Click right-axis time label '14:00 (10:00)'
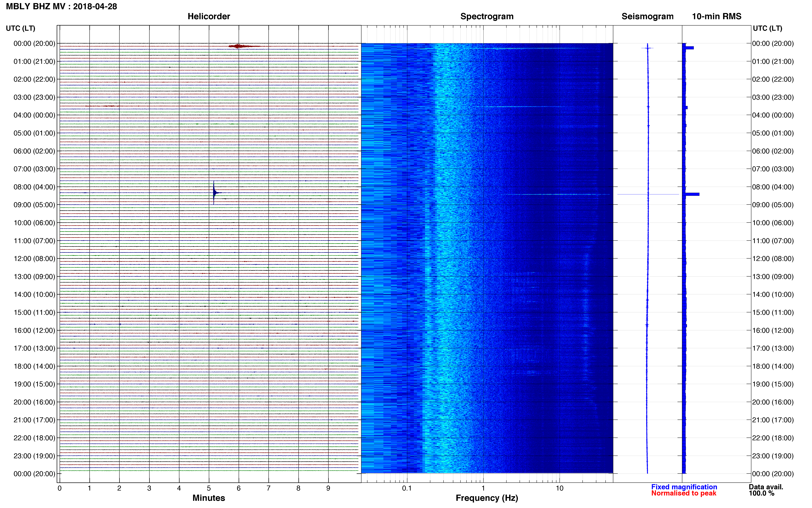 coord(773,295)
